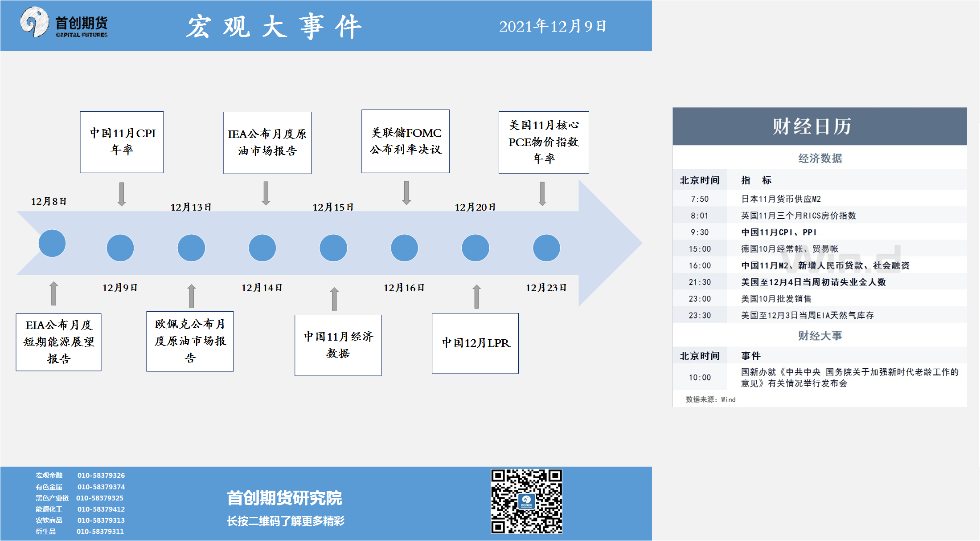
Task: Click the up arrow above EIA report box
Action: click(54, 293)
